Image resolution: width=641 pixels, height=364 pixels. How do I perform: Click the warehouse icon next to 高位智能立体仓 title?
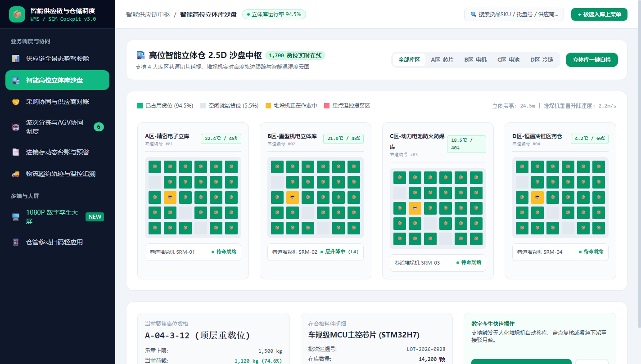pos(140,55)
